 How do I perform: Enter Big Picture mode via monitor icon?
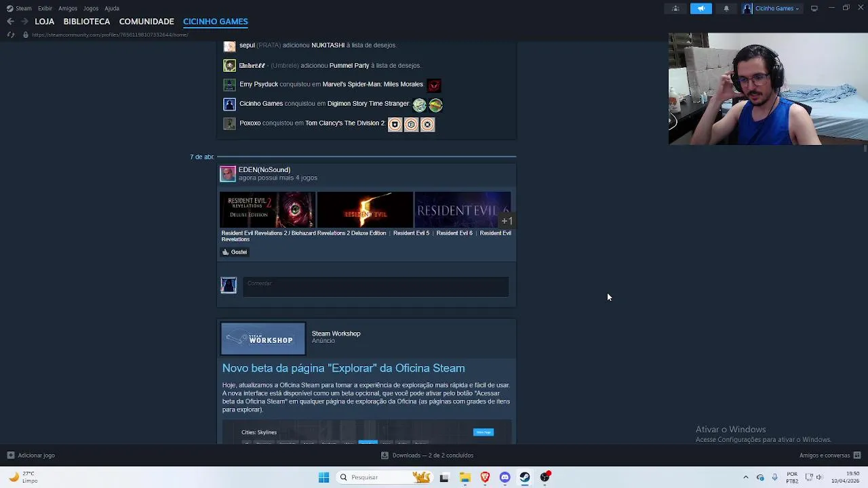click(x=814, y=8)
